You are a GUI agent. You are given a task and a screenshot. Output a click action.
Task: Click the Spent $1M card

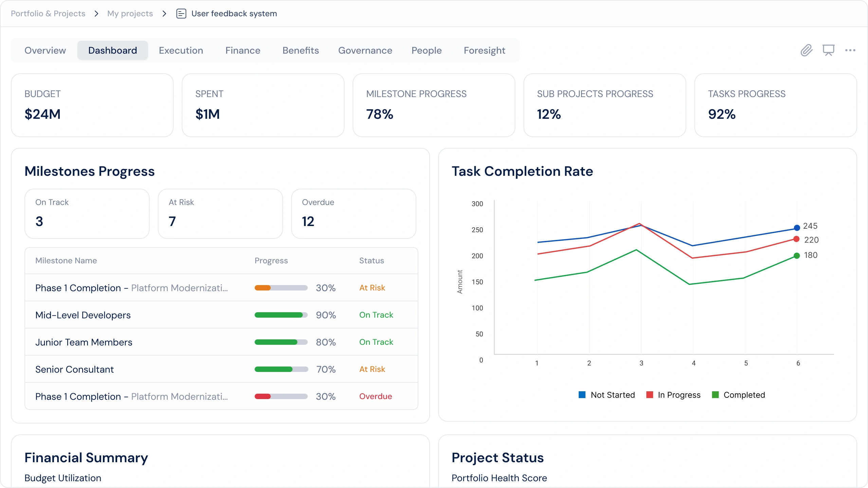(263, 105)
